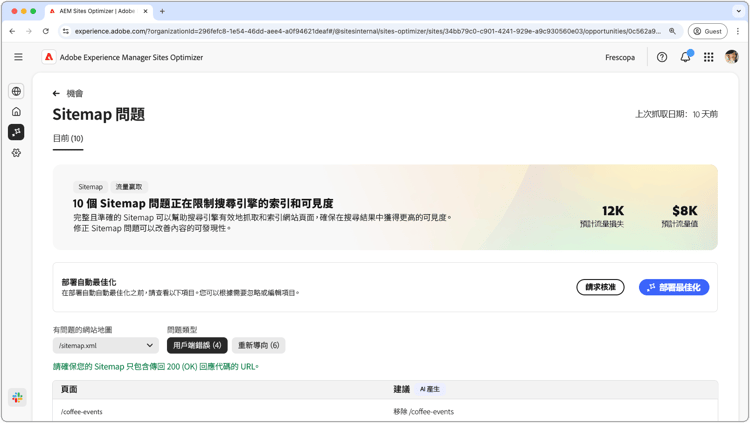Click the browser address bar URL
This screenshot has width=750, height=423.
(x=367, y=31)
